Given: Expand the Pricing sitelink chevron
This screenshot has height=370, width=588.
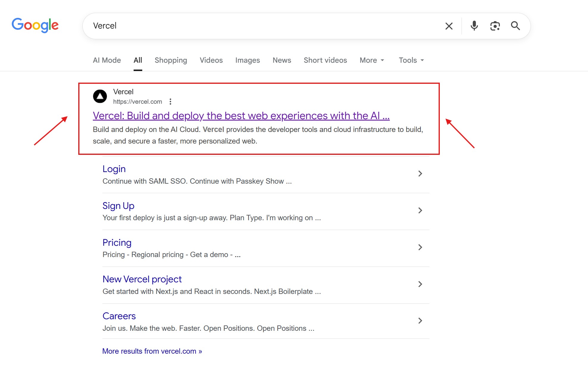Looking at the screenshot, I should tap(420, 247).
